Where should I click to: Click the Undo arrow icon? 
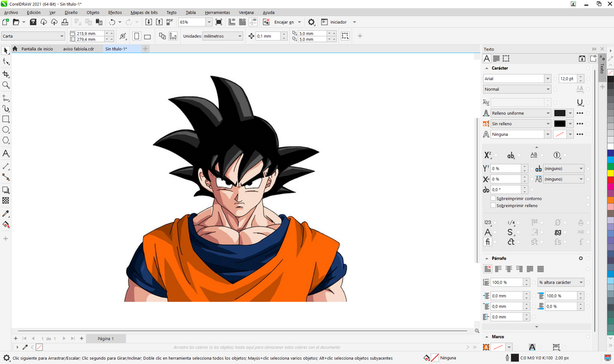[112, 22]
